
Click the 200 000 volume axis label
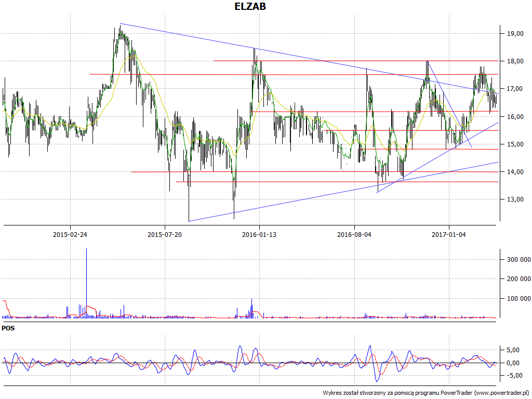point(519,279)
